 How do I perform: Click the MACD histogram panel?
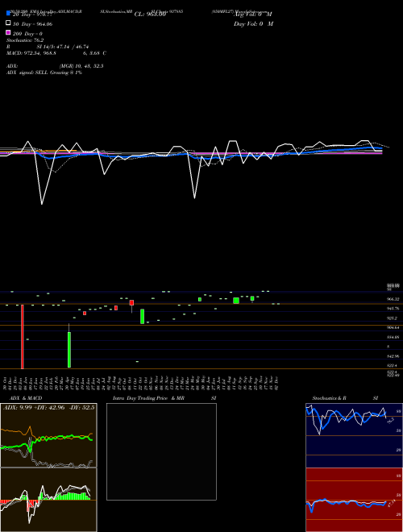click(48, 500)
